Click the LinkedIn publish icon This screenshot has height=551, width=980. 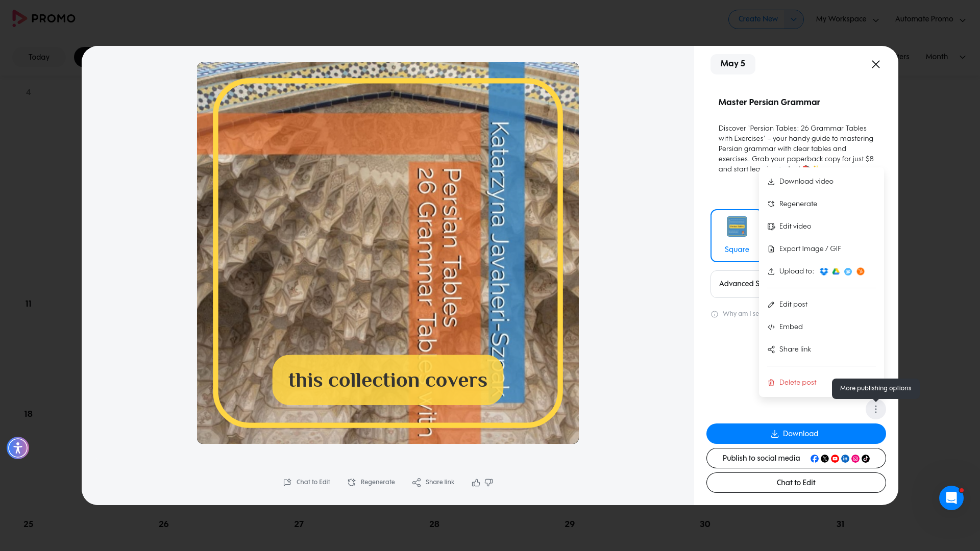tap(845, 459)
